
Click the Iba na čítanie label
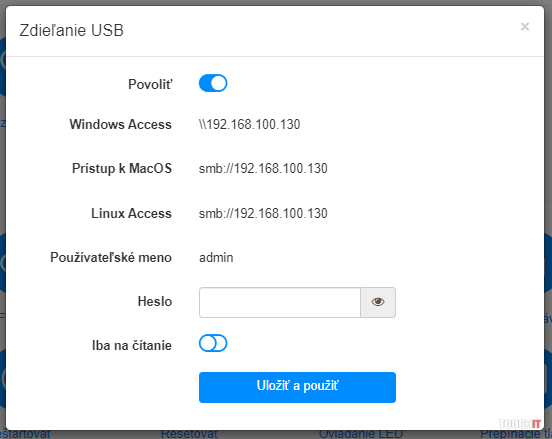[132, 345]
